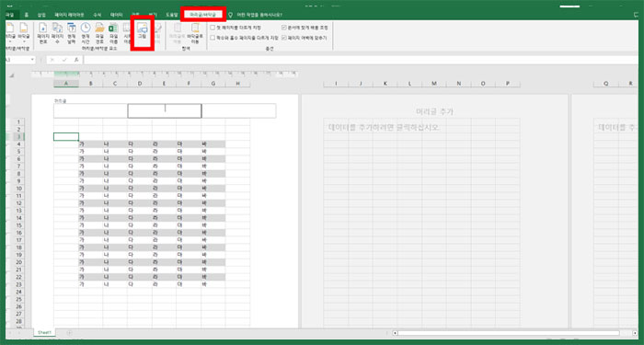The height and width of the screenshot is (345, 644).
Task: Add a new sheet with plus button
Action: 69,332
